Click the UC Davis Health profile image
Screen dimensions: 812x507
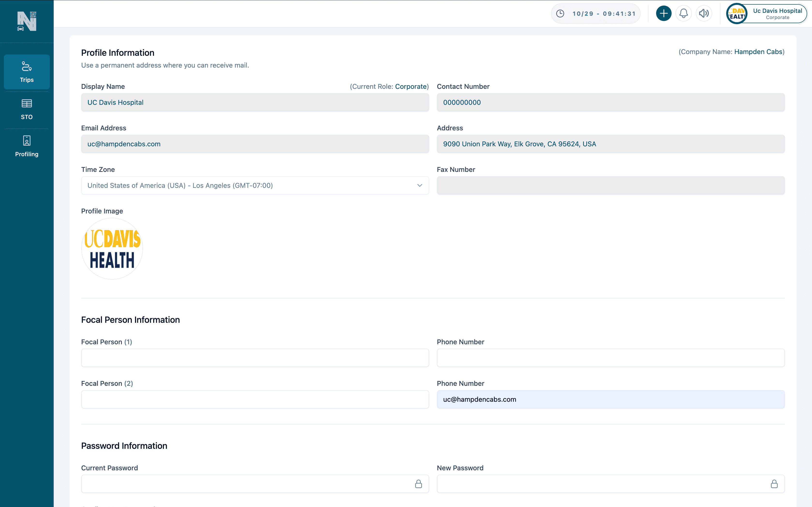click(112, 248)
